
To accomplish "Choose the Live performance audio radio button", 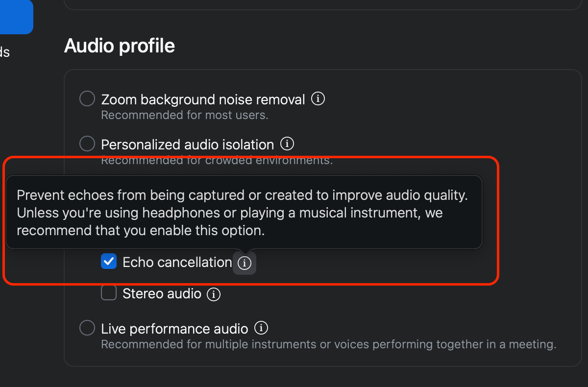I will [x=87, y=328].
